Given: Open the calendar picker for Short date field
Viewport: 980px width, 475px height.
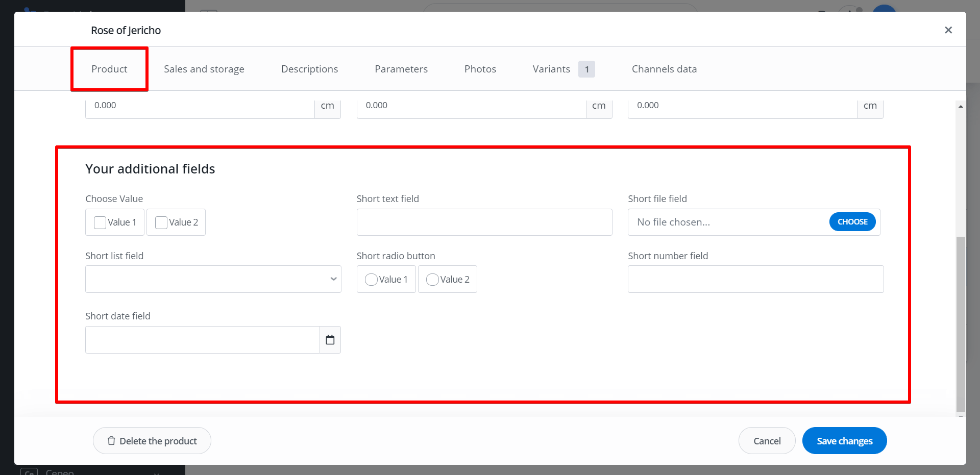Looking at the screenshot, I should tap(330, 340).
